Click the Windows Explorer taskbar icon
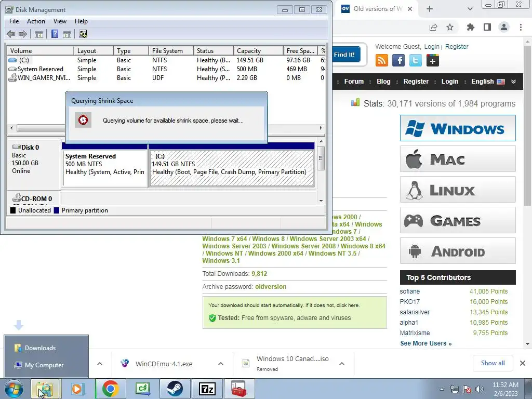This screenshot has width=532, height=399. coord(45,389)
